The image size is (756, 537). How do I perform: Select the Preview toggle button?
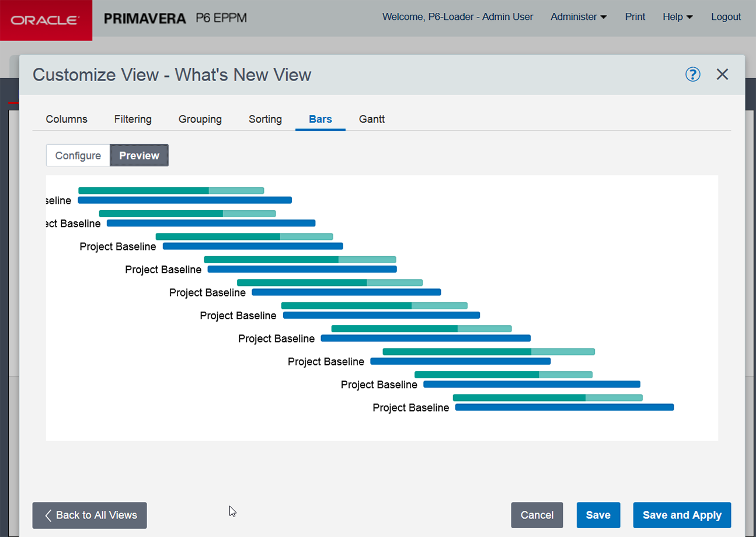coord(139,156)
